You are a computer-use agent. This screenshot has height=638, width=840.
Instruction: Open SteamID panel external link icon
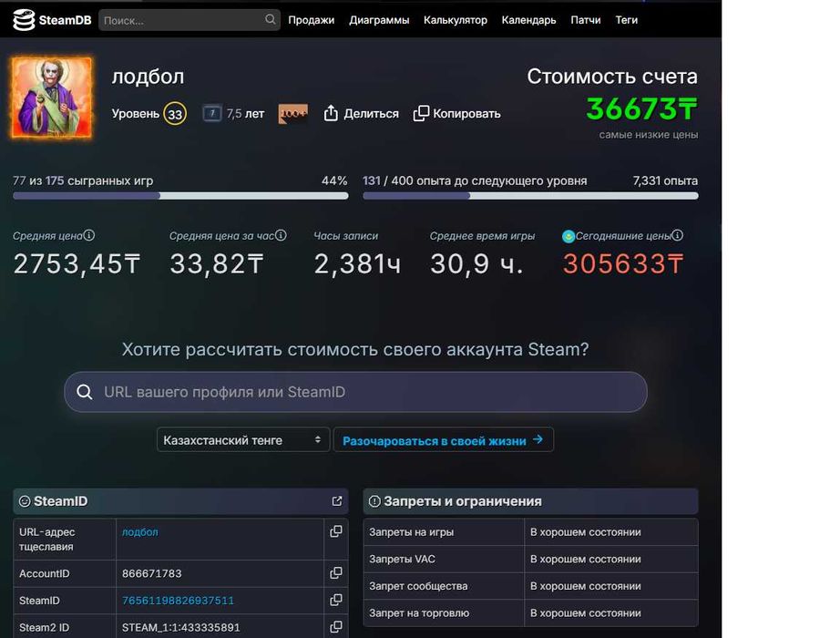tap(337, 500)
